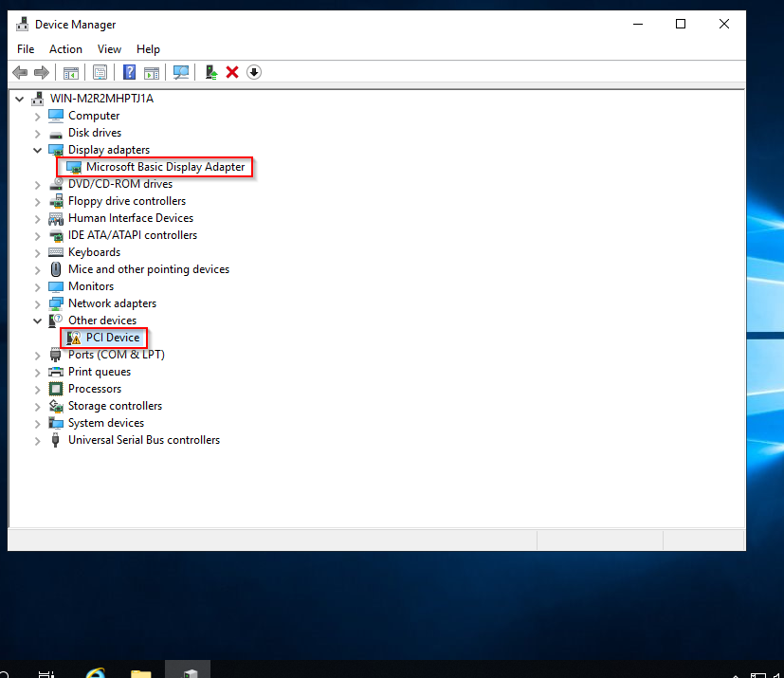
Task: Open the Help menu
Action: (148, 49)
